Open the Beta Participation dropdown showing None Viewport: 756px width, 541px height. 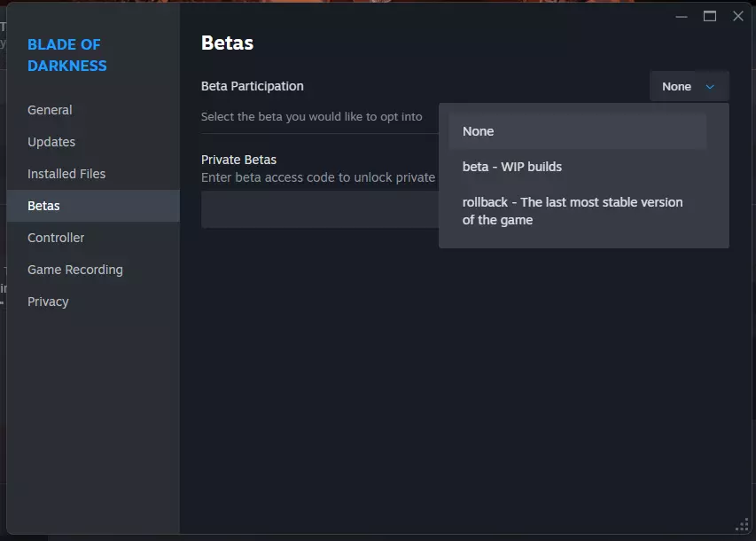[689, 87]
